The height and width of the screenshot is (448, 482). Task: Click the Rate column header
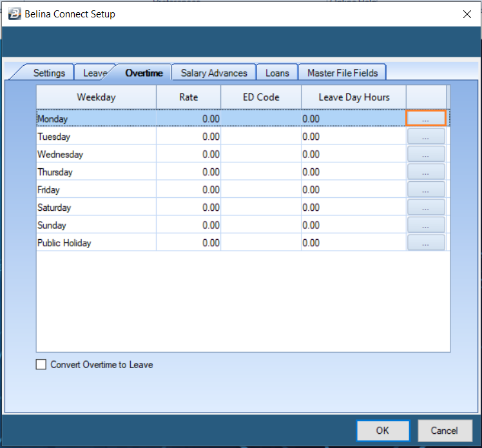pyautogui.click(x=188, y=97)
